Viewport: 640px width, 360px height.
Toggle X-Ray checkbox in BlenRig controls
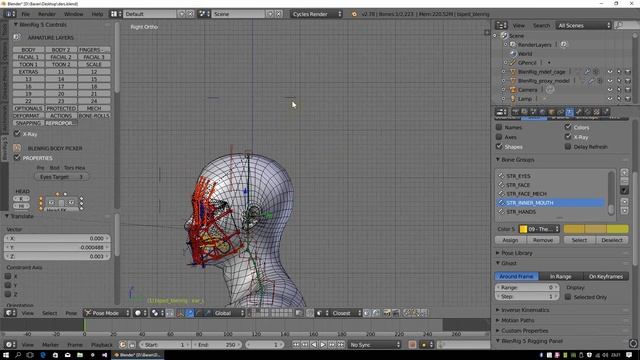click(x=17, y=133)
